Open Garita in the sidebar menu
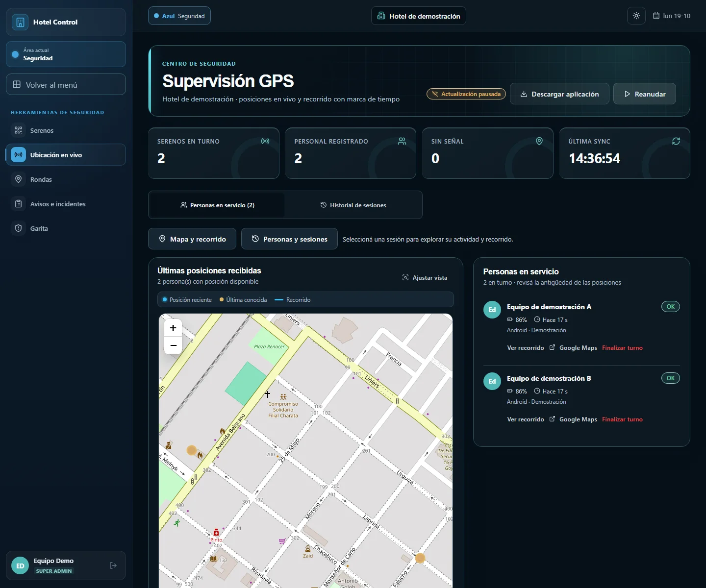706x588 pixels. coord(66,228)
